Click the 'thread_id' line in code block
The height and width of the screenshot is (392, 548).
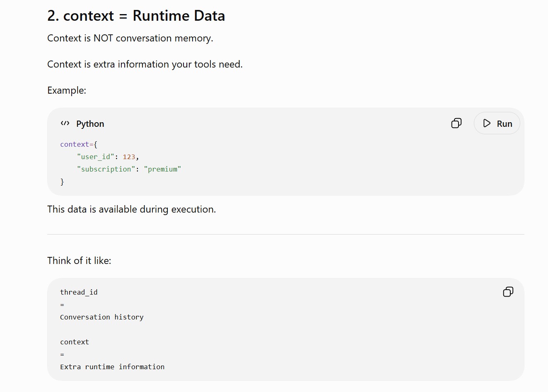click(79, 292)
